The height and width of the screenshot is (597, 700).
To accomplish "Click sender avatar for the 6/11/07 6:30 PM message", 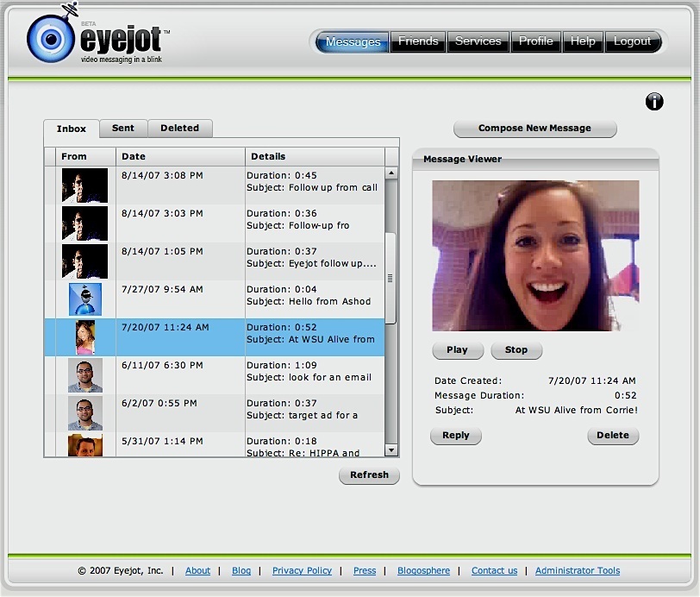I will click(85, 374).
